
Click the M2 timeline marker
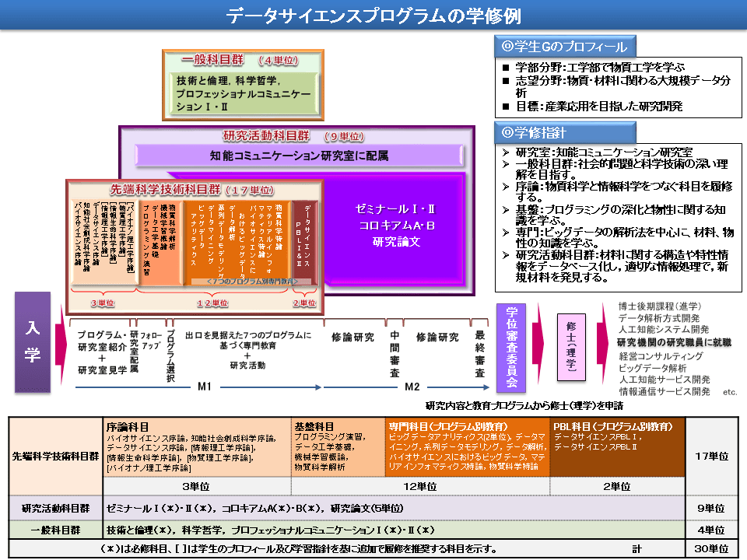click(412, 387)
